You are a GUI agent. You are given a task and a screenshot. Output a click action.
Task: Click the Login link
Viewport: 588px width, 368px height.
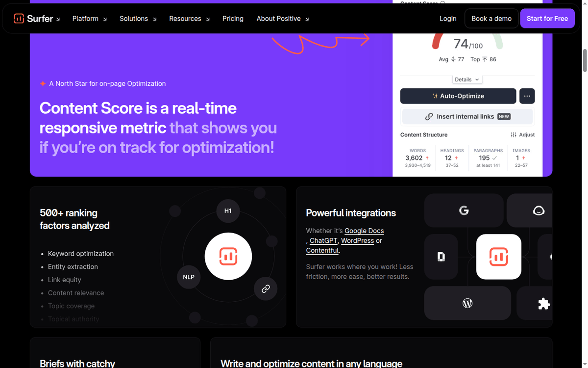448,19
